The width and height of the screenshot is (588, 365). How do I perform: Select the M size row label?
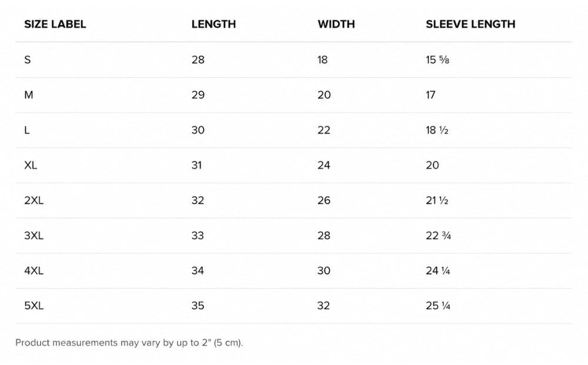pyautogui.click(x=28, y=95)
